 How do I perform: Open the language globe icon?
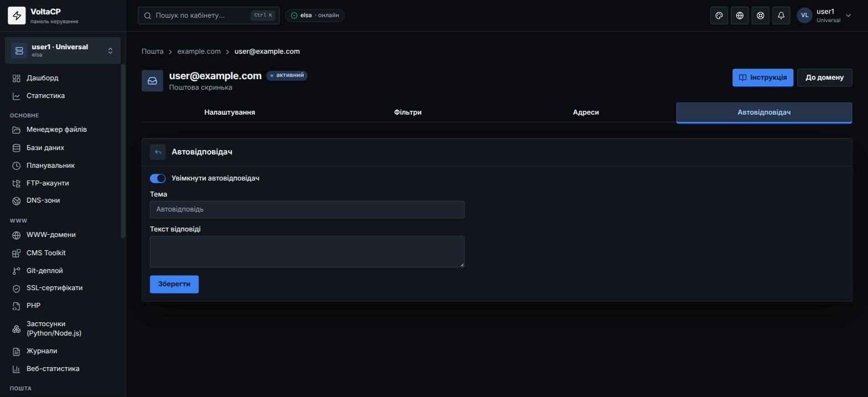pos(740,16)
